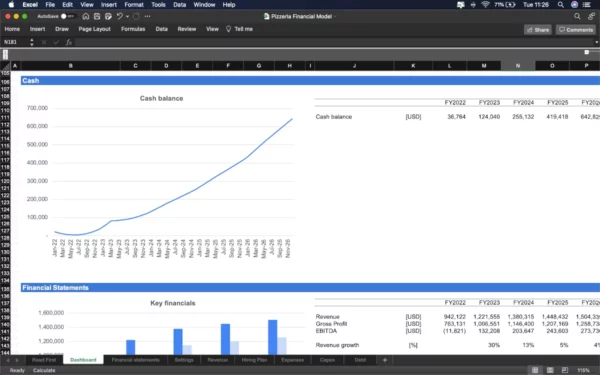Click the fx insert function icon

pos(69,42)
